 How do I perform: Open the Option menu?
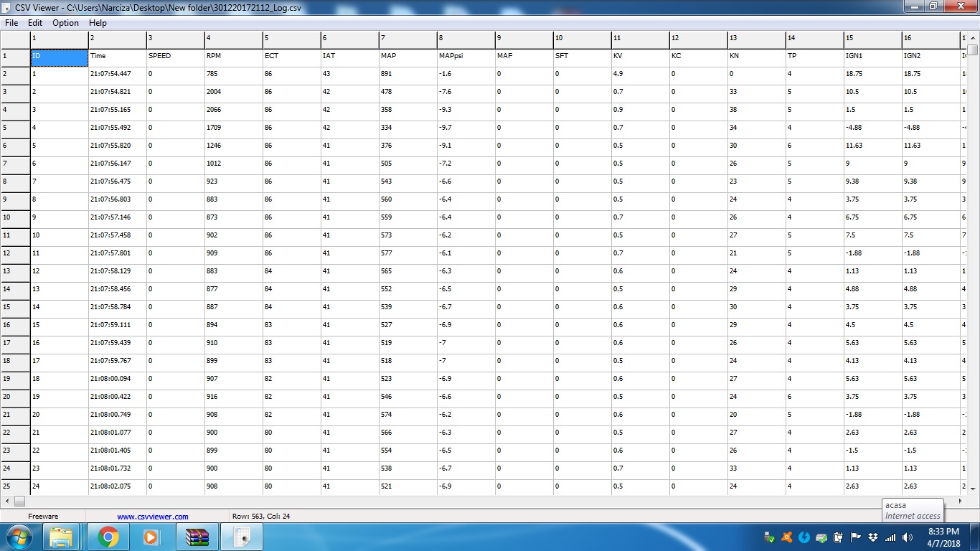[65, 23]
